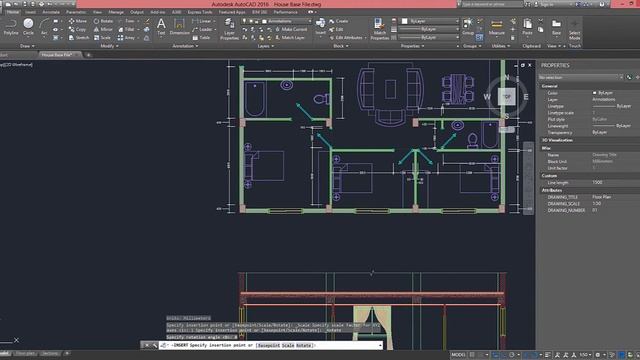Open the ByLayer linetype dropdown in ribbon
The width and height of the screenshot is (640, 360).
pyautogui.click(x=429, y=38)
